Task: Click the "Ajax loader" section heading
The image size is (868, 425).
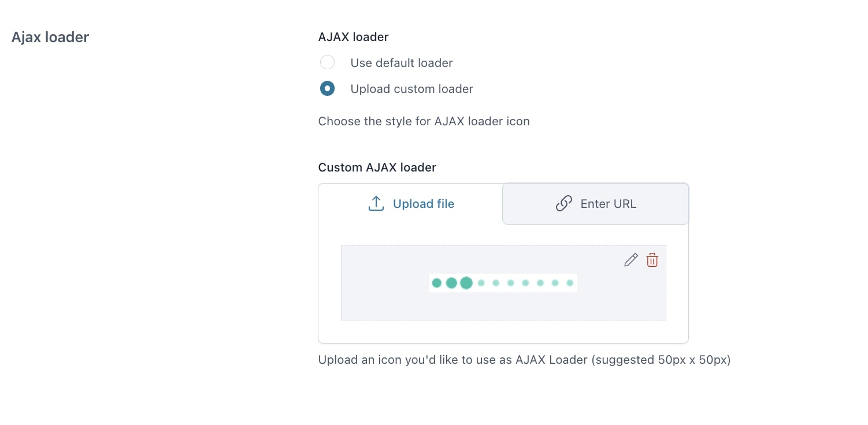Action: point(50,38)
